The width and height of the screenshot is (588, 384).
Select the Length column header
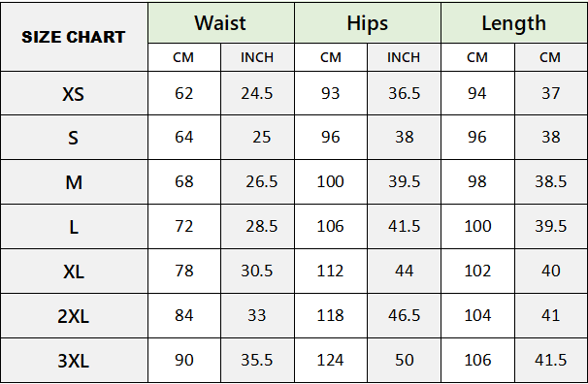[x=514, y=23]
